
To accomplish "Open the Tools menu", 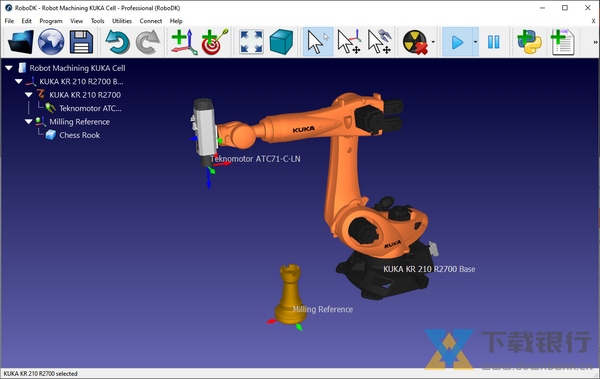I will click(98, 21).
